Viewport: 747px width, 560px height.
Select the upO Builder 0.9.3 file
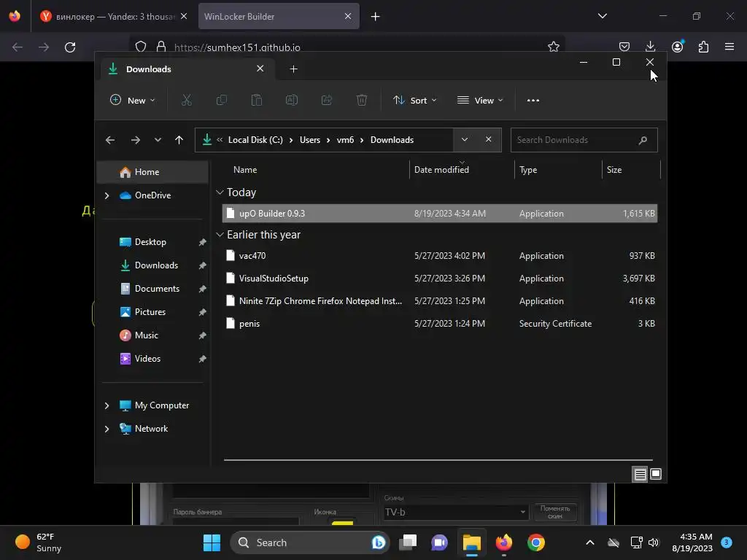point(440,214)
